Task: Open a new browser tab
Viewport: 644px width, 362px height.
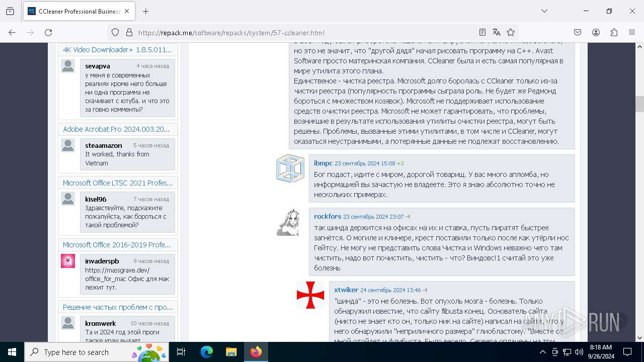Action: pyautogui.click(x=145, y=11)
